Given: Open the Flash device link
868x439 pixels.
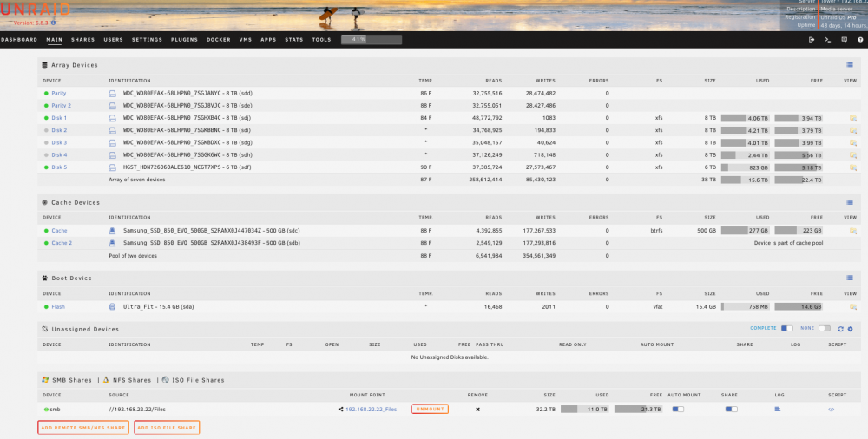Looking at the screenshot, I should click(x=58, y=306).
